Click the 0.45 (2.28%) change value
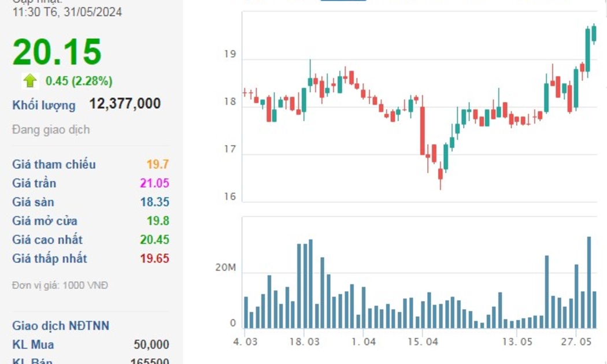Viewport: 607px width, 364px height. click(79, 81)
